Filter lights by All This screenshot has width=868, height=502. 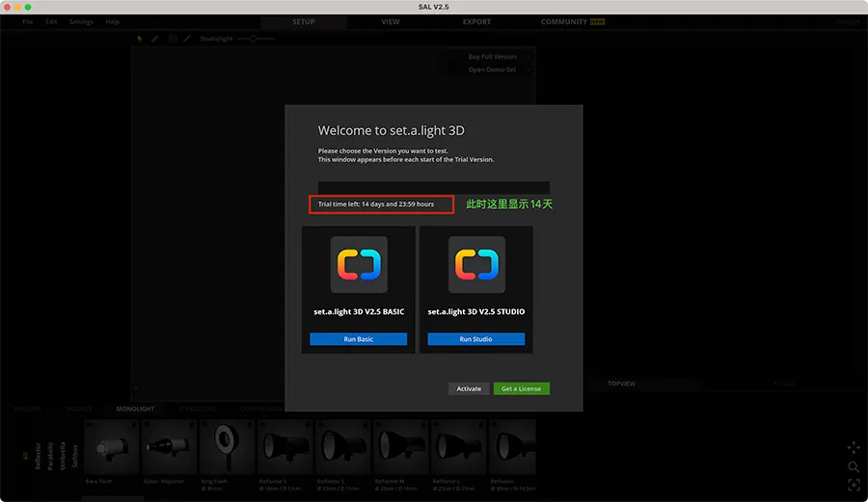pyautogui.click(x=25, y=456)
